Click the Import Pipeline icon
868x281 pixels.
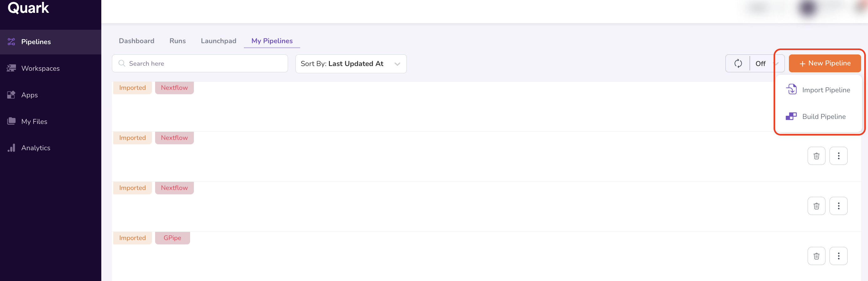point(791,90)
